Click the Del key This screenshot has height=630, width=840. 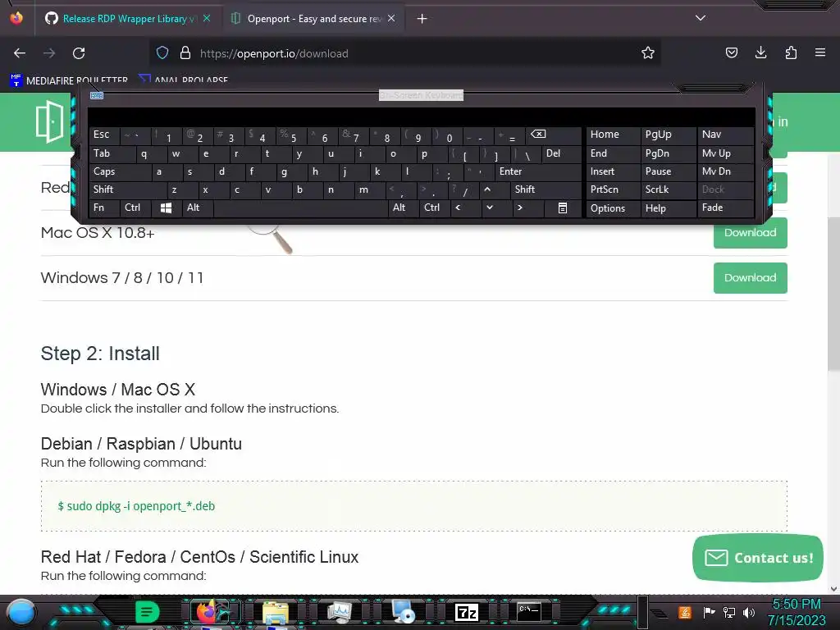point(561,153)
